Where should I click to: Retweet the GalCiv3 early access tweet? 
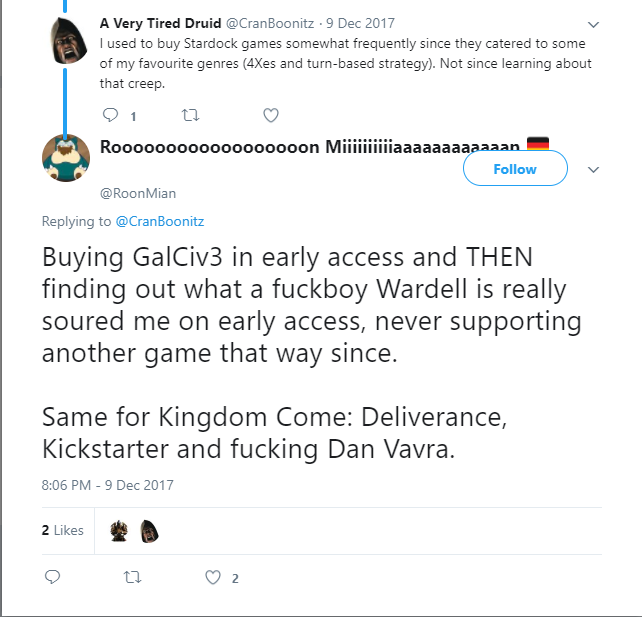click(x=132, y=577)
